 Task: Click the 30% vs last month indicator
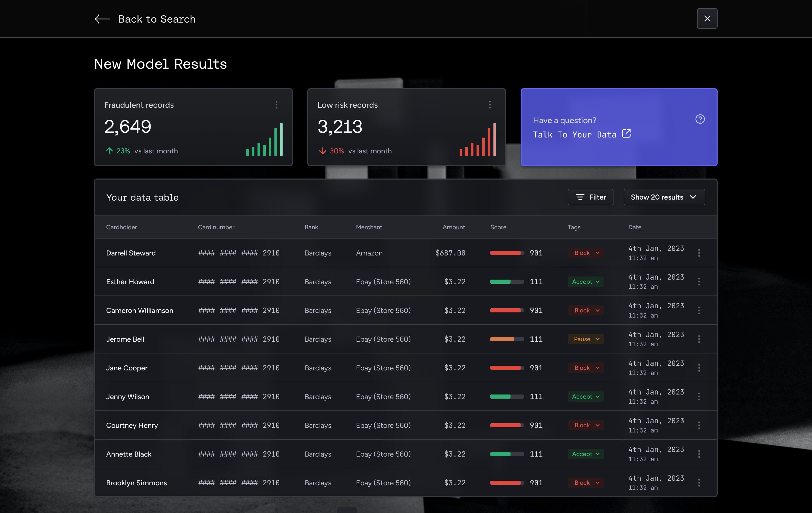tap(355, 151)
